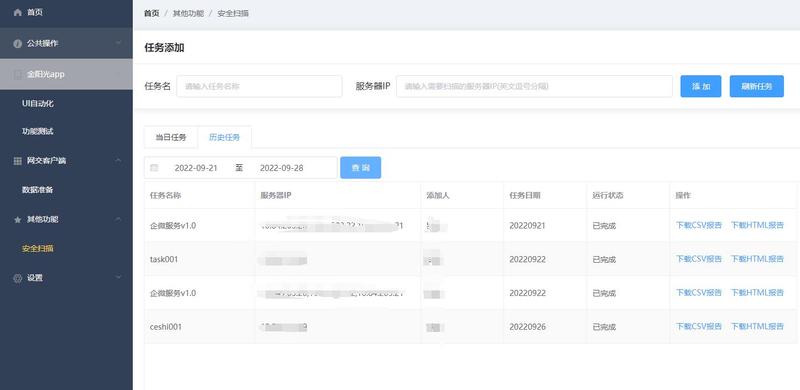The width and height of the screenshot is (800, 390).
Task: Click the icon beside 金阳光app
Action: click(17, 75)
